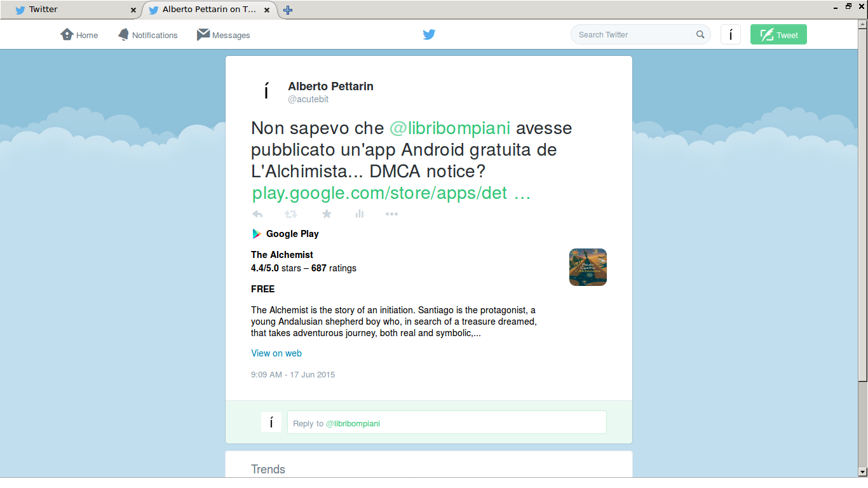Click the Twitter bird logo in navbar

pos(429,34)
